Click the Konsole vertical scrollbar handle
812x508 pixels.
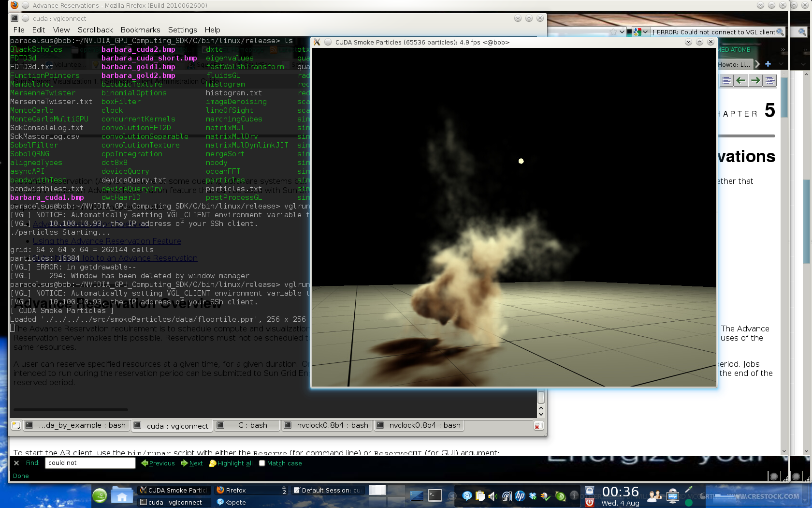(x=541, y=397)
